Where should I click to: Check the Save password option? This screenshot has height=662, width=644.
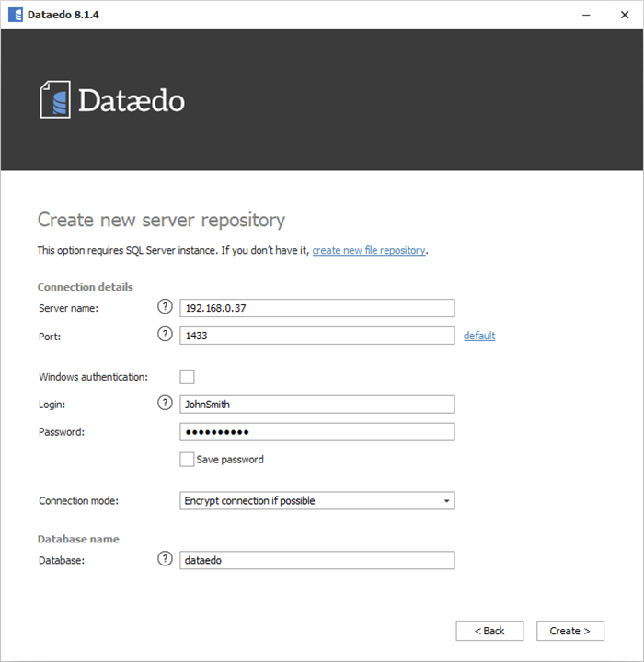point(187,460)
